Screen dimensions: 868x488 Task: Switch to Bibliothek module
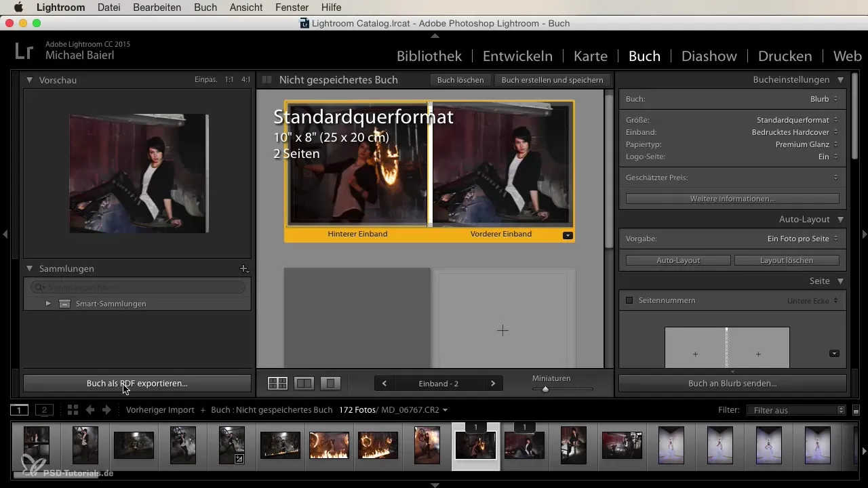[x=429, y=56]
